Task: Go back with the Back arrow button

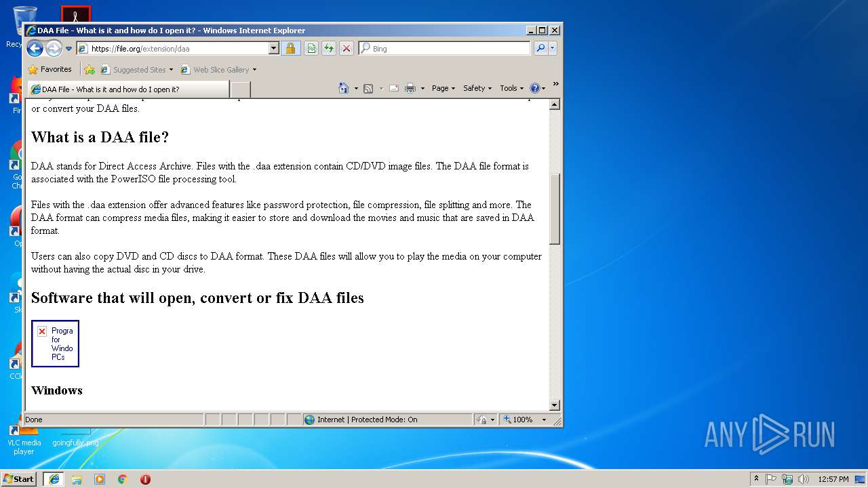Action: point(35,48)
